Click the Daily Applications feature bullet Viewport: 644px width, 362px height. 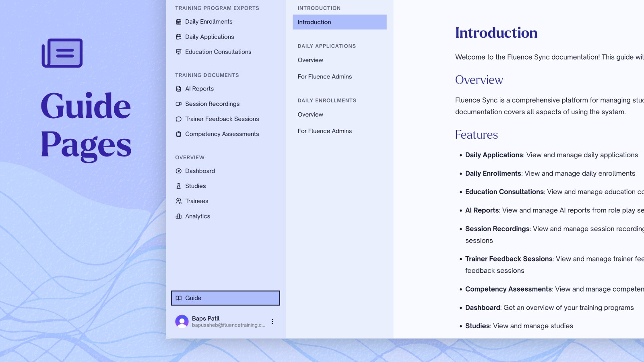click(x=551, y=155)
